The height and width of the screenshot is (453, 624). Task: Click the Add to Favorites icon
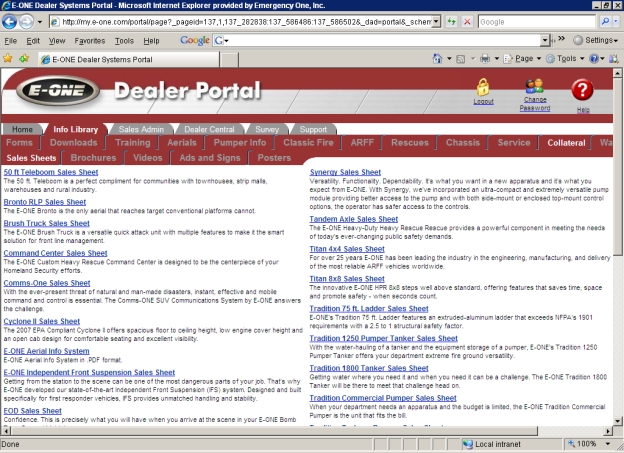[24, 59]
